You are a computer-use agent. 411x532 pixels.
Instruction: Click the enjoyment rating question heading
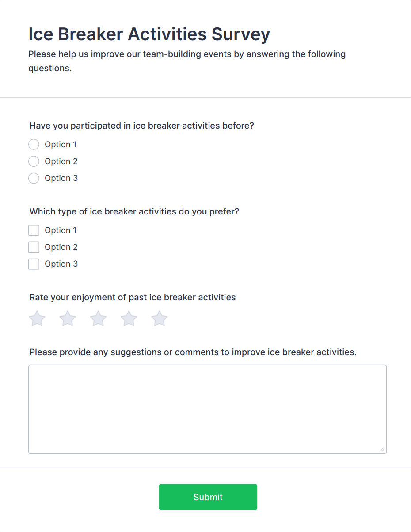132,297
